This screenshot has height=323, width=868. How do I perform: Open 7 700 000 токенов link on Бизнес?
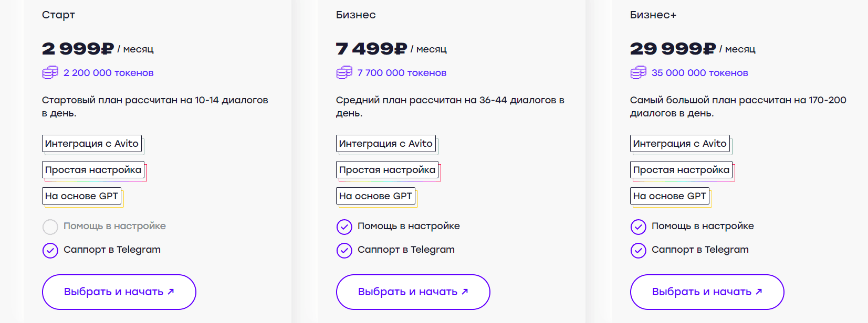coord(402,72)
